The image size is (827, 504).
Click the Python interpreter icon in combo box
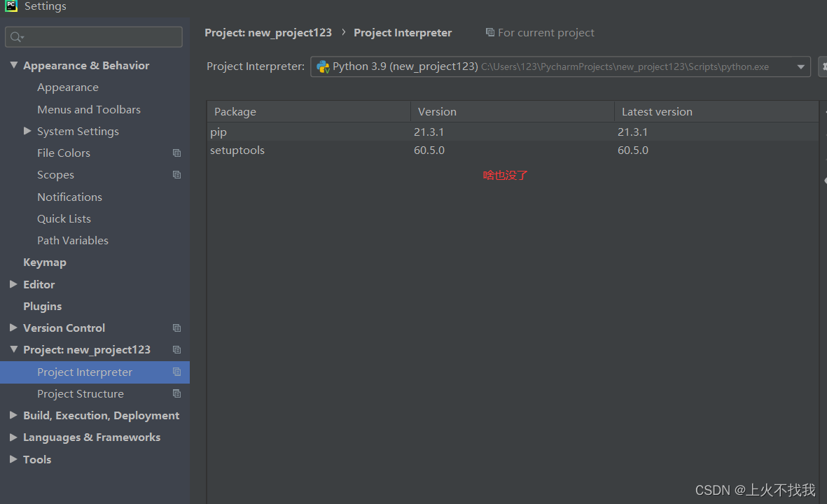coord(323,67)
